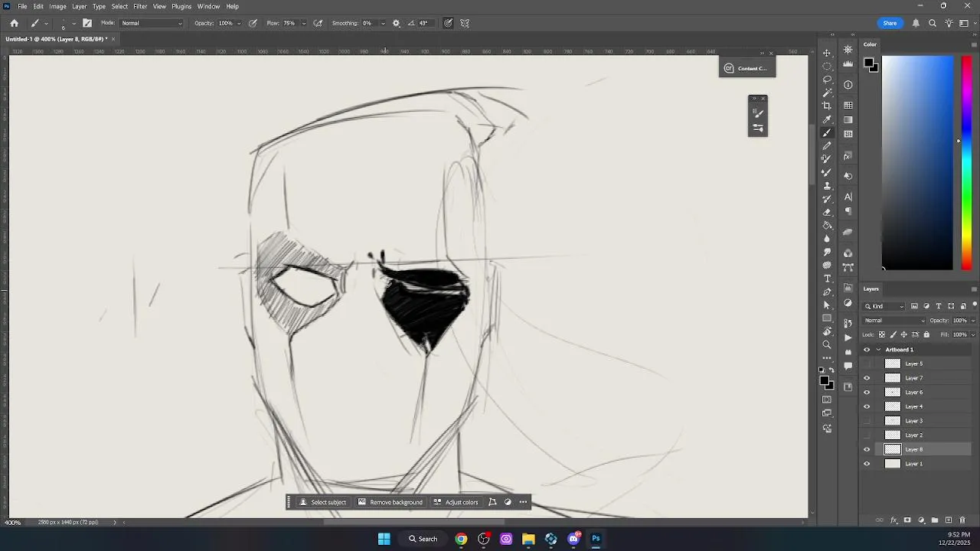Screen dimensions: 980x551
Task: Select the Elliptical Marquee tool
Action: click(827, 65)
